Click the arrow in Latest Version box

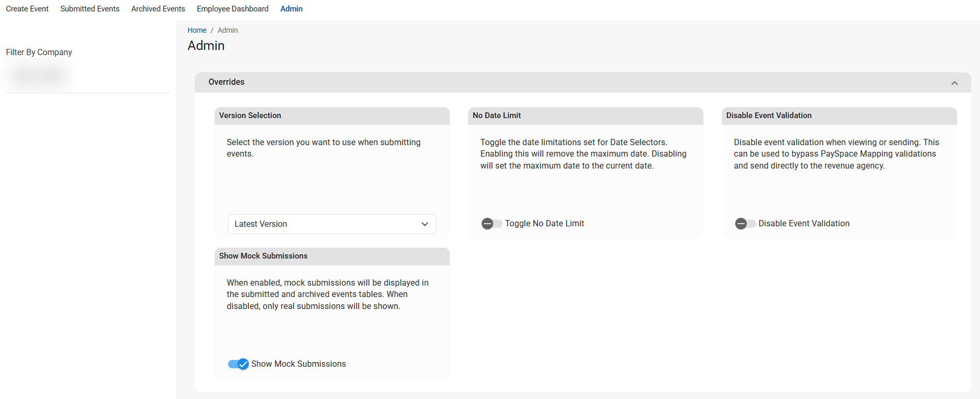pyautogui.click(x=424, y=224)
